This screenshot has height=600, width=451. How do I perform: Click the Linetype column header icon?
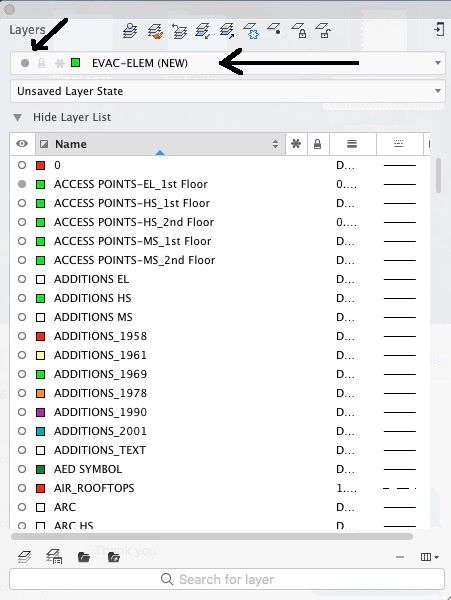pyautogui.click(x=399, y=144)
